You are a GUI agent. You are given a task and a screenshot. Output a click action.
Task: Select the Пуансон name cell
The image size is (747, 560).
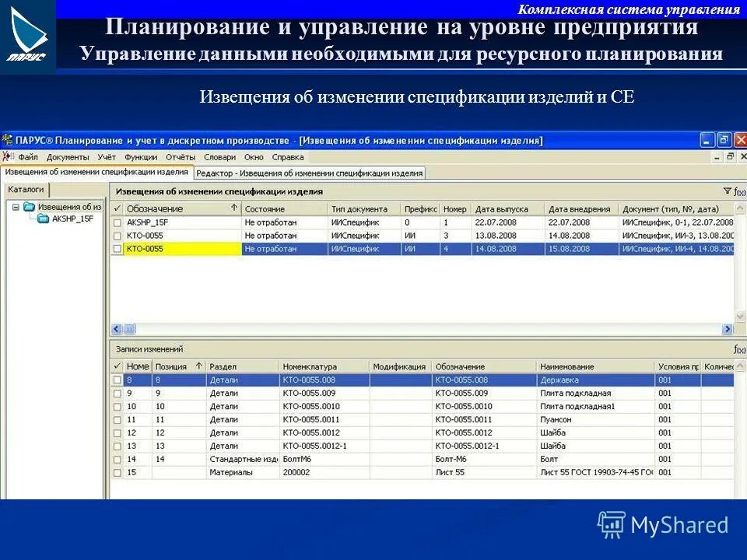click(x=595, y=420)
